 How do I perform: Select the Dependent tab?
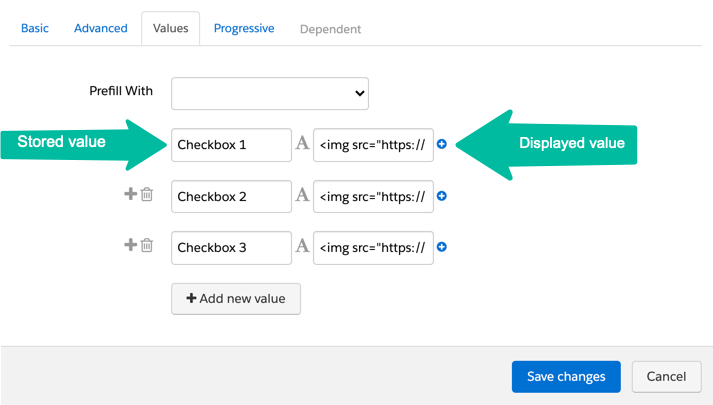[331, 29]
